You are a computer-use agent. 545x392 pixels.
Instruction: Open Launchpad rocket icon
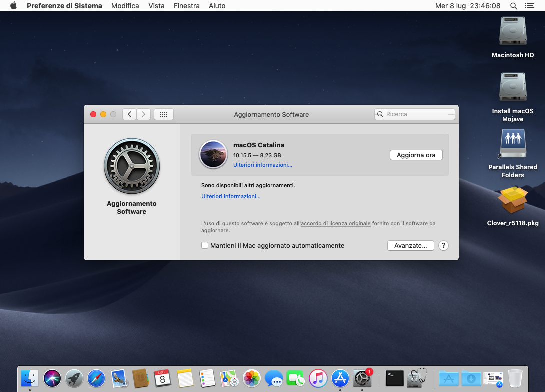pos(74,379)
